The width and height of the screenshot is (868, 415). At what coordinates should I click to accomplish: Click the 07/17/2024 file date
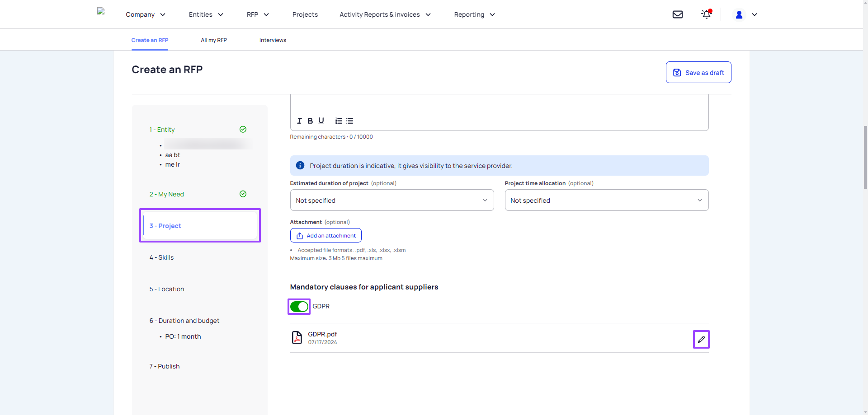(x=322, y=342)
